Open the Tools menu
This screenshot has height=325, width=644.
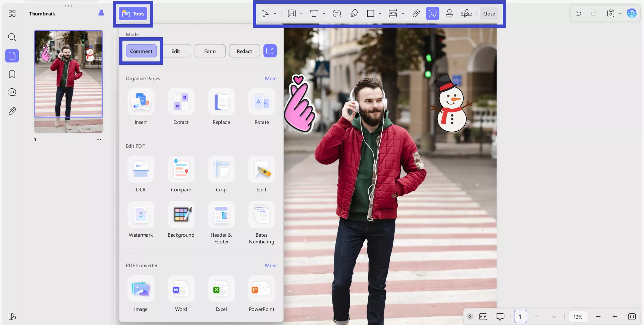pos(133,14)
